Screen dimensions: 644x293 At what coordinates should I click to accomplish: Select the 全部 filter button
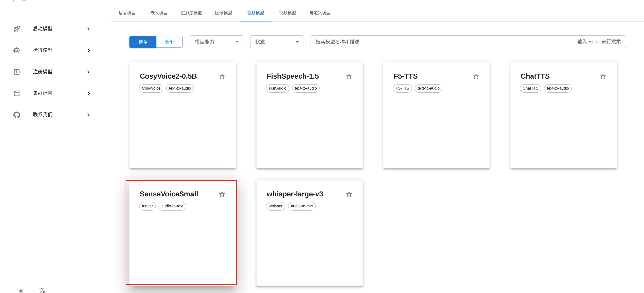pyautogui.click(x=169, y=42)
